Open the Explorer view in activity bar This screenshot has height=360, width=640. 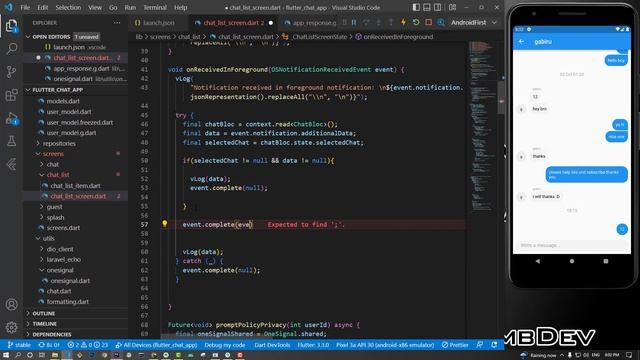[x=11, y=26]
